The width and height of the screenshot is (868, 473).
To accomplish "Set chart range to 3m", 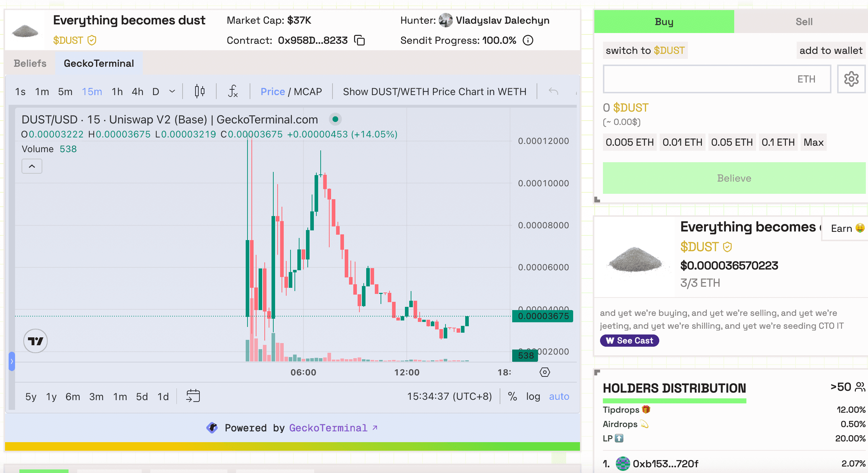I will pyautogui.click(x=96, y=396).
